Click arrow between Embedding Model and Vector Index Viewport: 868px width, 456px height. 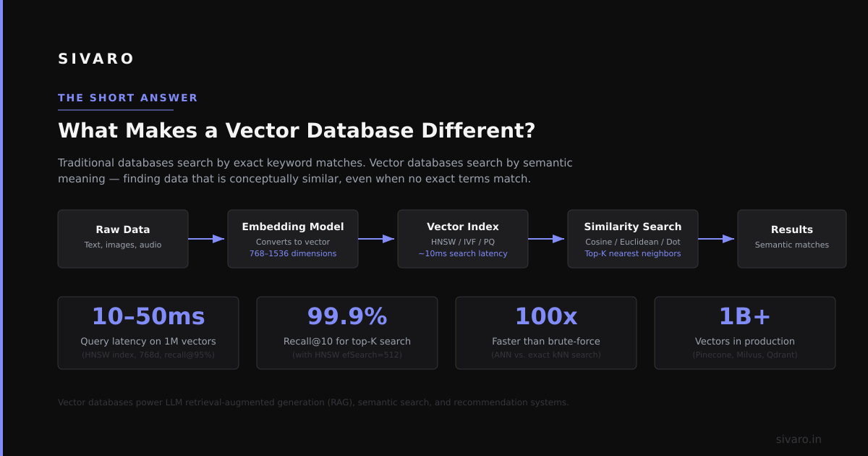click(377, 239)
